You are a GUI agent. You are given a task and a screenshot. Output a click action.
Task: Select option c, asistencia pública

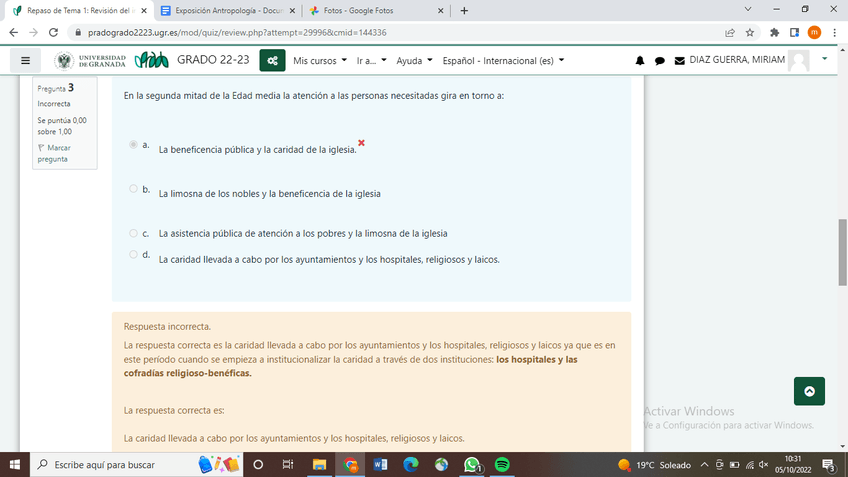pyautogui.click(x=133, y=233)
